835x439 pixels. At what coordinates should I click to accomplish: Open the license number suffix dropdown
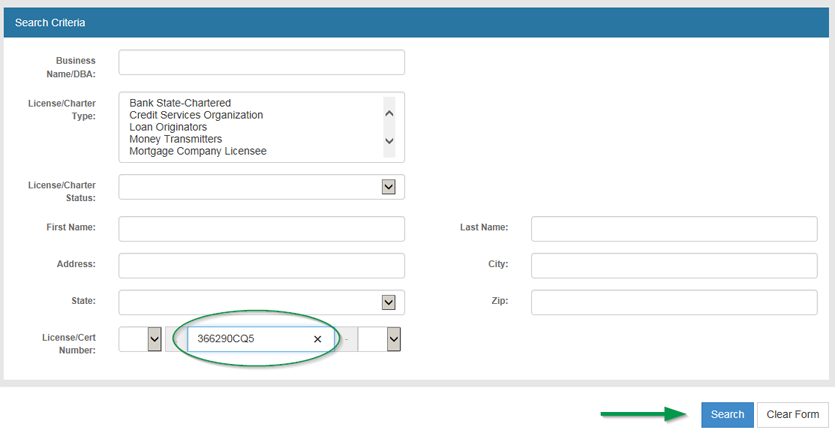pyautogui.click(x=393, y=339)
